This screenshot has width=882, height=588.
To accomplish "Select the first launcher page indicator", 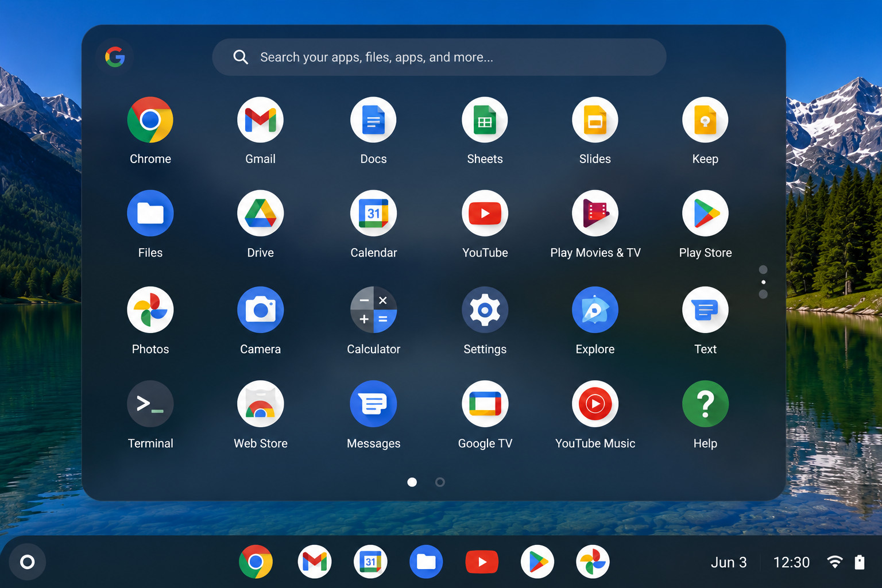I will point(412,482).
